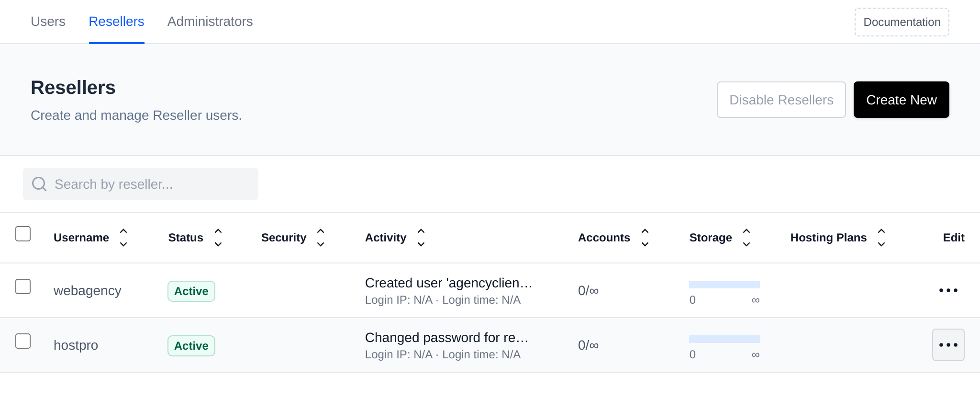
Task: Open the three-dot menu for hostpro
Action: tap(948, 345)
